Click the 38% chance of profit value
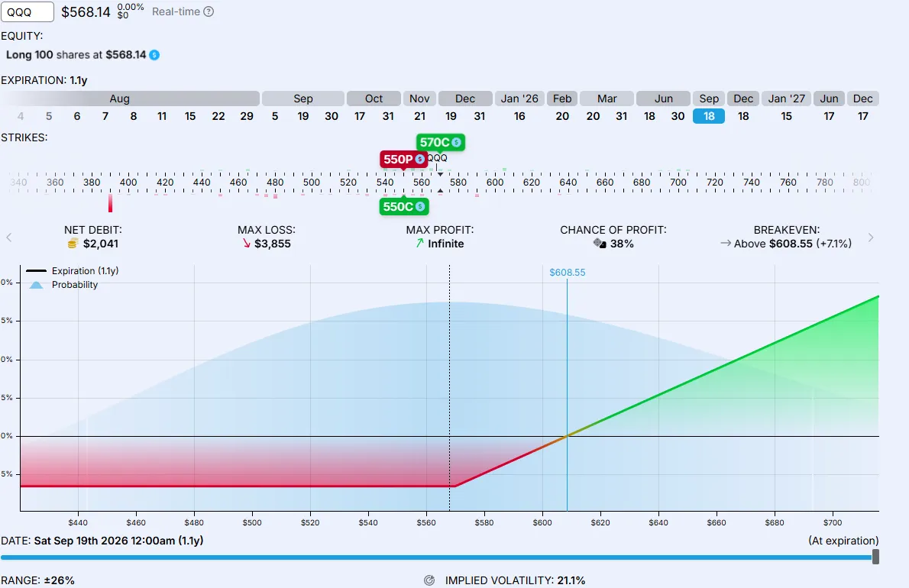 tap(622, 244)
